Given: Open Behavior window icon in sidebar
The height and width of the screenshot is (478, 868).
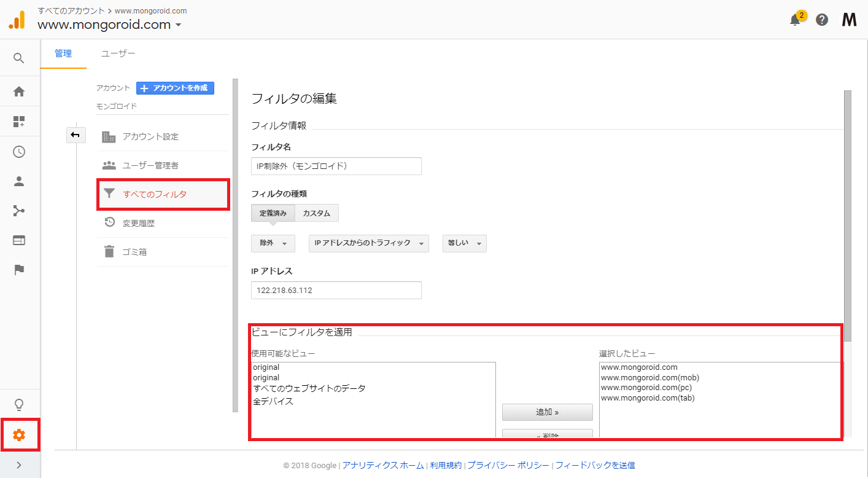Looking at the screenshot, I should point(19,240).
